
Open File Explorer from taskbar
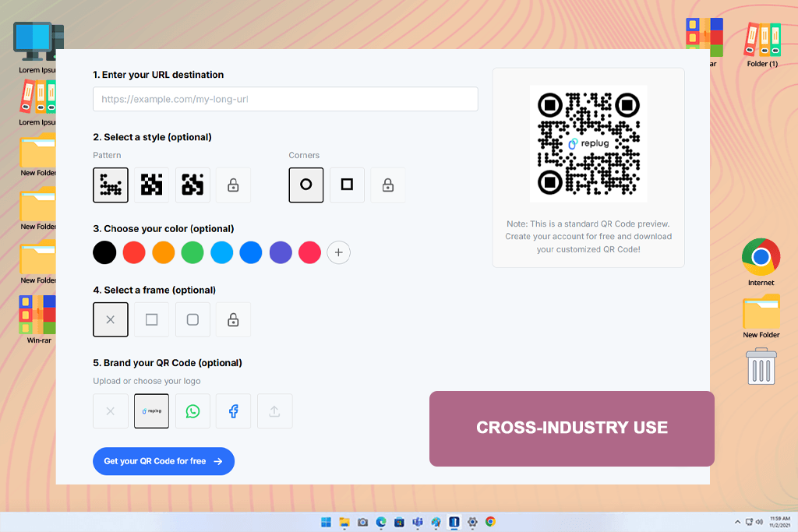tap(344, 522)
